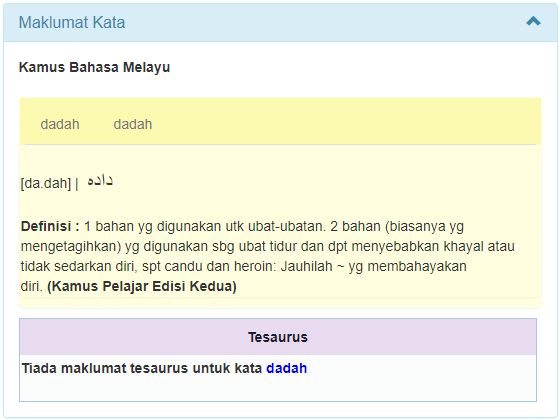
Task: Click the Kamus Pelajar Edisi Kedua source
Action: [x=142, y=286]
